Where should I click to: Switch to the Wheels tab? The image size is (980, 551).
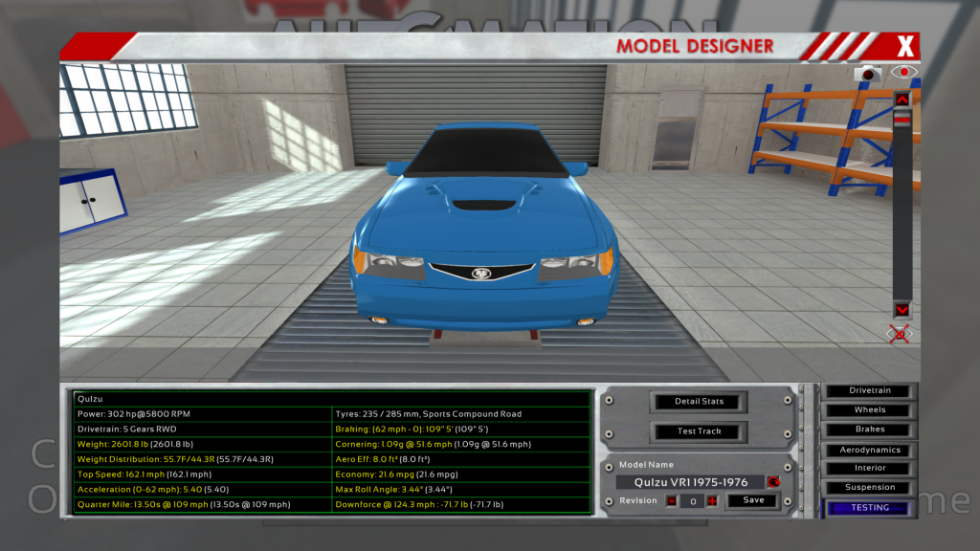point(870,410)
